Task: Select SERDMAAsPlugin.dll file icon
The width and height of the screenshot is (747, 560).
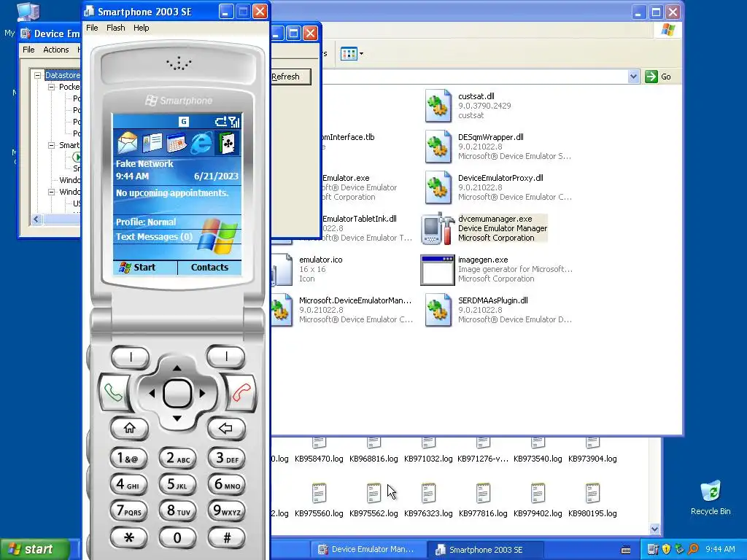Action: point(438,310)
